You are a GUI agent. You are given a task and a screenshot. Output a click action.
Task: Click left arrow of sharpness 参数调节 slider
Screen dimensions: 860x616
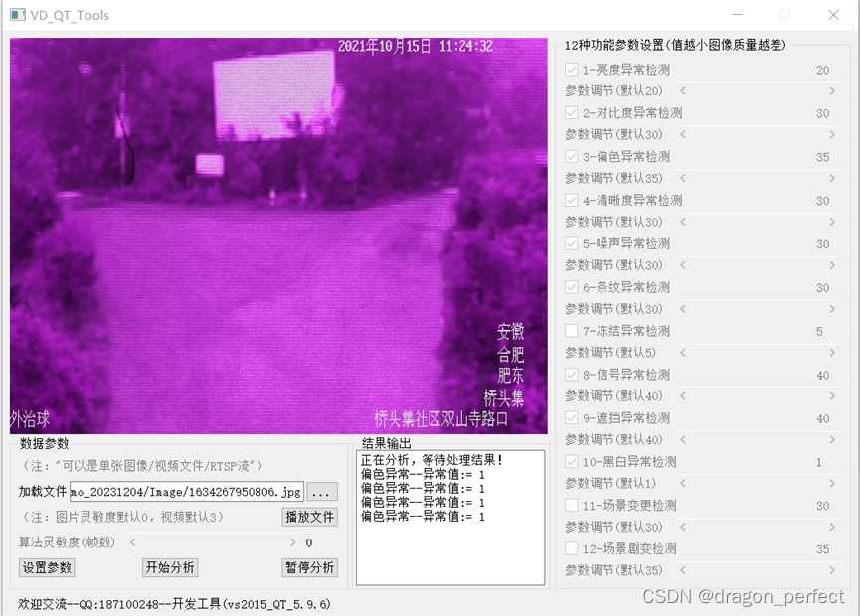coord(683,222)
